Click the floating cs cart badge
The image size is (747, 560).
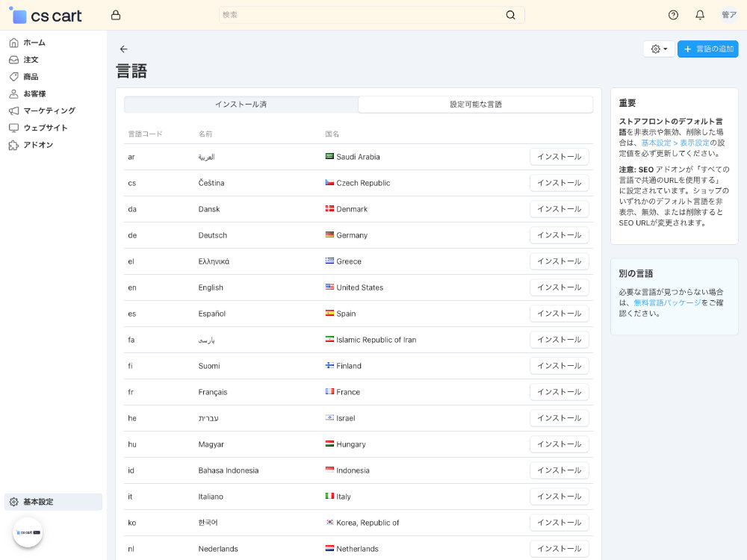[28, 532]
